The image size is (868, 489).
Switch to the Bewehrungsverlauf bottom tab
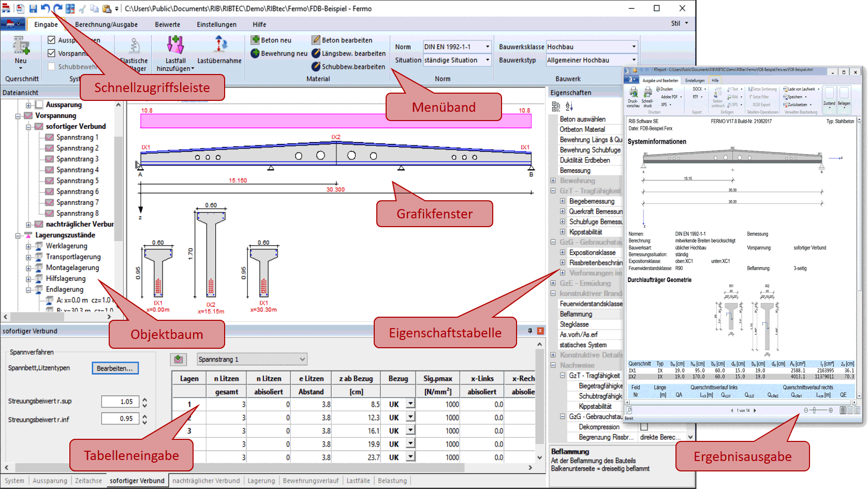coord(311,481)
